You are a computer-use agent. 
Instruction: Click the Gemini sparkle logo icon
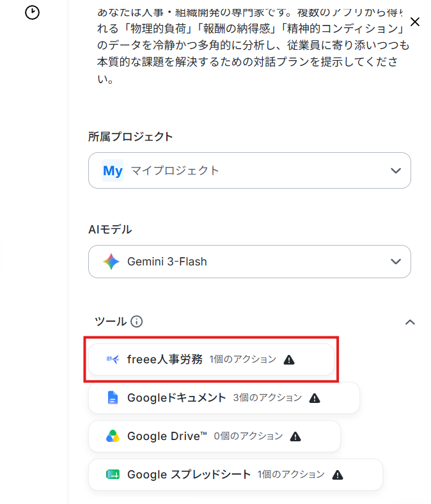click(111, 262)
